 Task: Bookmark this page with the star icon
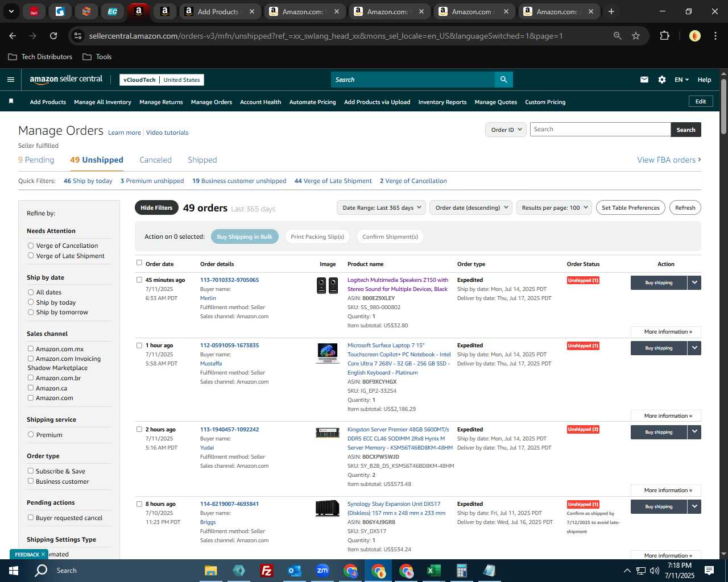[x=636, y=36]
